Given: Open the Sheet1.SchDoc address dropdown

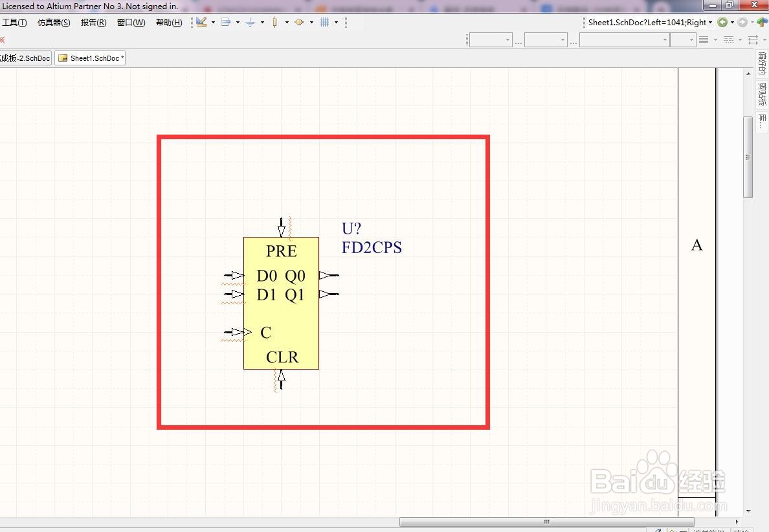Looking at the screenshot, I should click(x=710, y=22).
